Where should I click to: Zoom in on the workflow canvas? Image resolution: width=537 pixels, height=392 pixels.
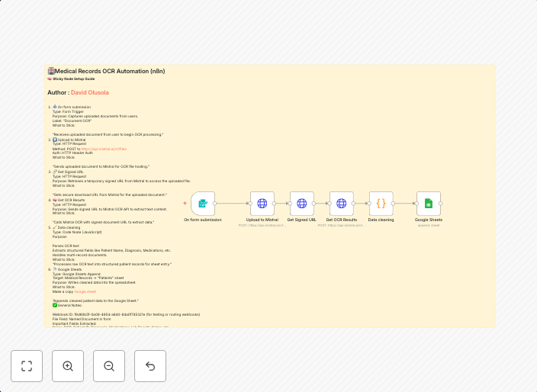coord(68,366)
